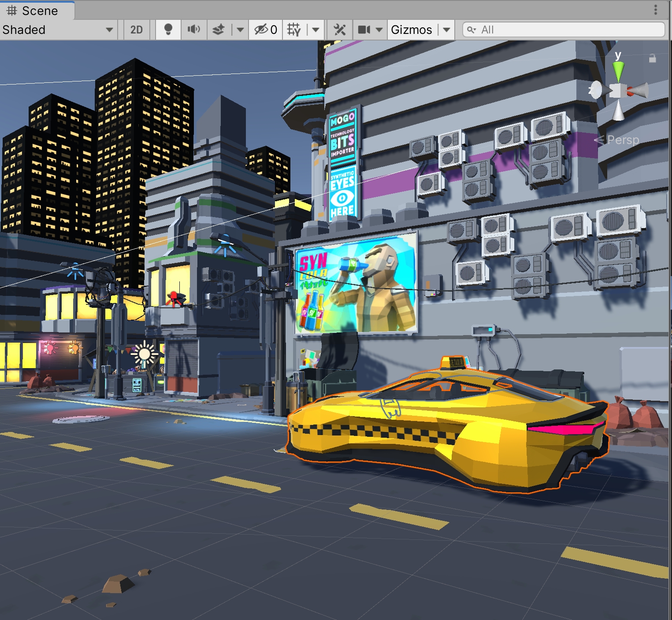
Task: Click the green Y axis cone
Action: click(619, 70)
